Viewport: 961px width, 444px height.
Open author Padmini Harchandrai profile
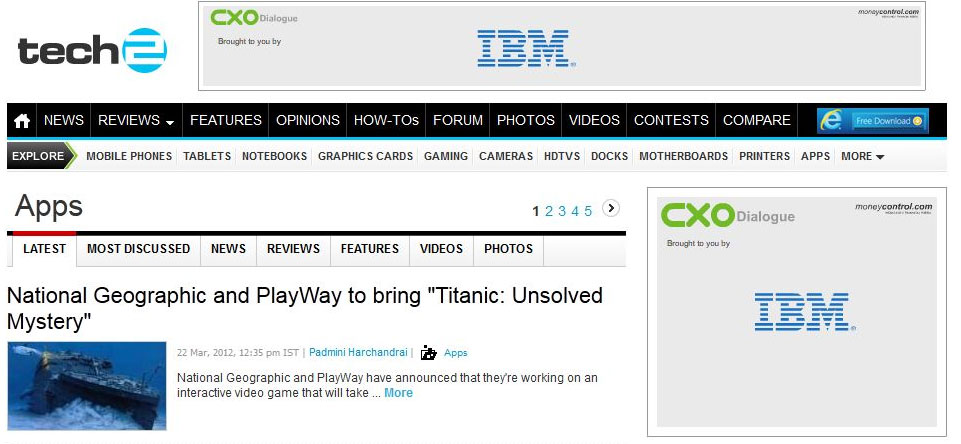point(358,353)
